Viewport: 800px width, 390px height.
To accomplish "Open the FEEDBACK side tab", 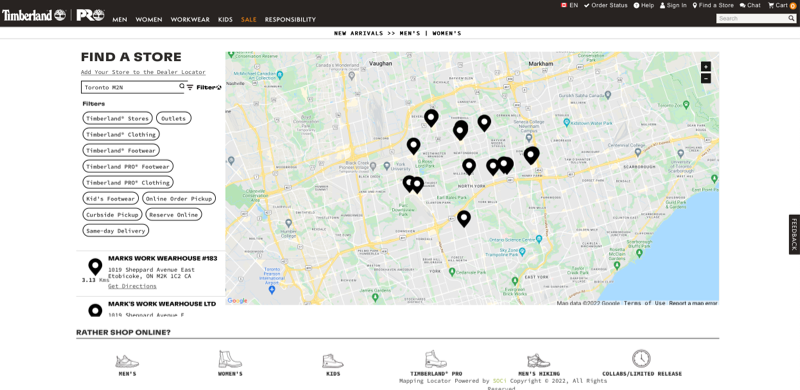I will point(794,234).
